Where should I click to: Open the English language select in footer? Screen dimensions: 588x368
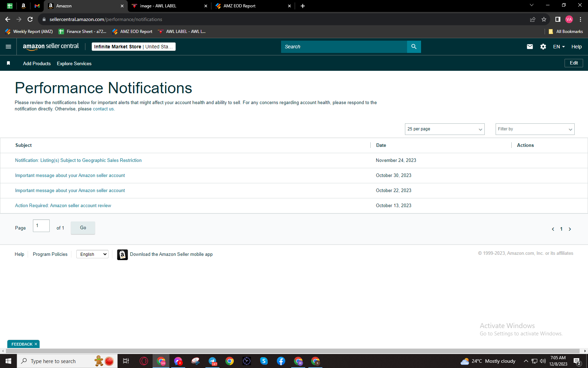(x=92, y=254)
